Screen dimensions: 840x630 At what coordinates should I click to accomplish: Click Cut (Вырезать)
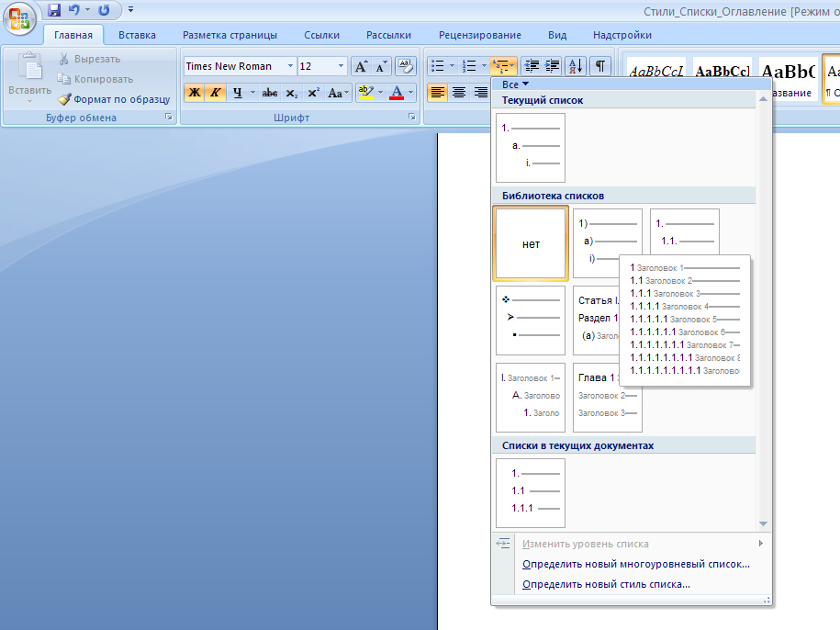coord(89,59)
